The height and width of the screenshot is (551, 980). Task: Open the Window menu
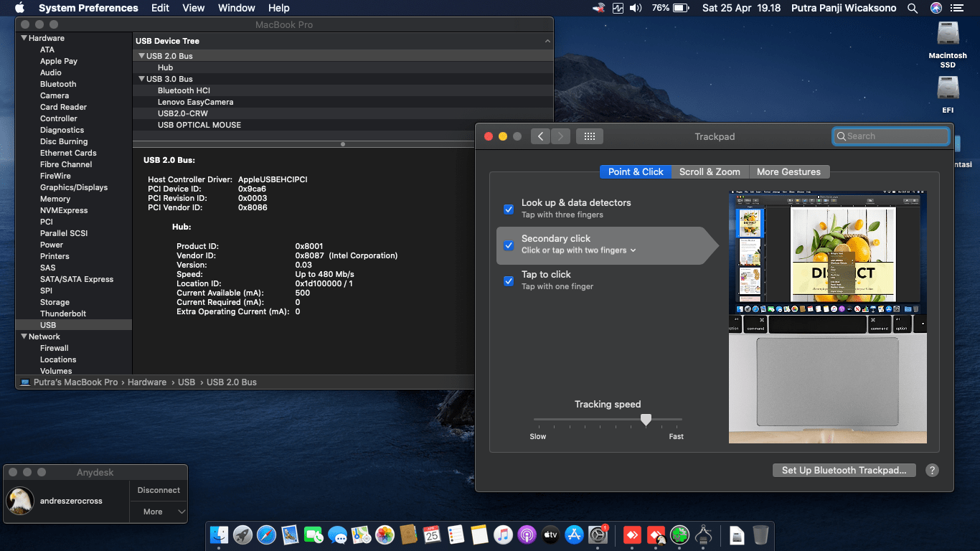pyautogui.click(x=237, y=8)
